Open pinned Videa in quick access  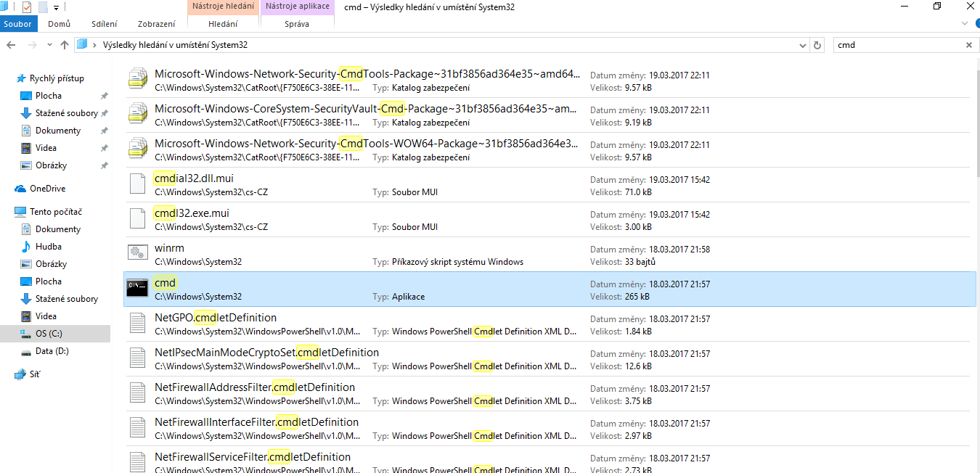(x=46, y=148)
